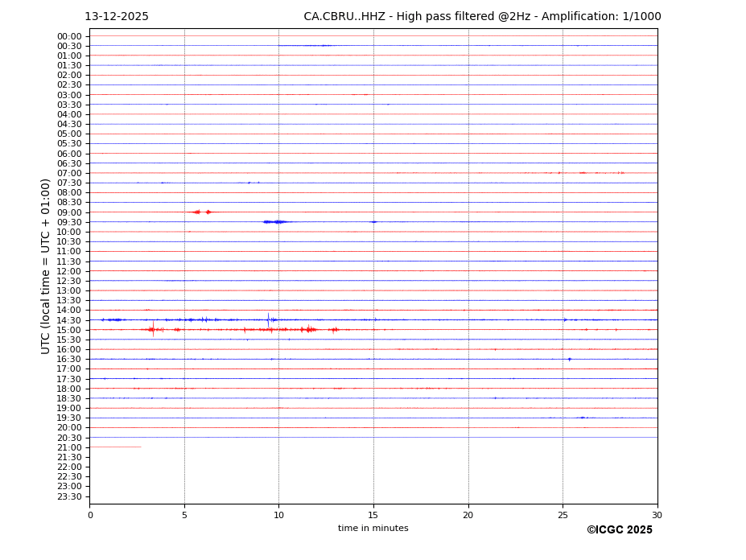Screen dimensions: 746x560
Task: Select the blue burst on the 09:30 trace
Action: pos(275,222)
